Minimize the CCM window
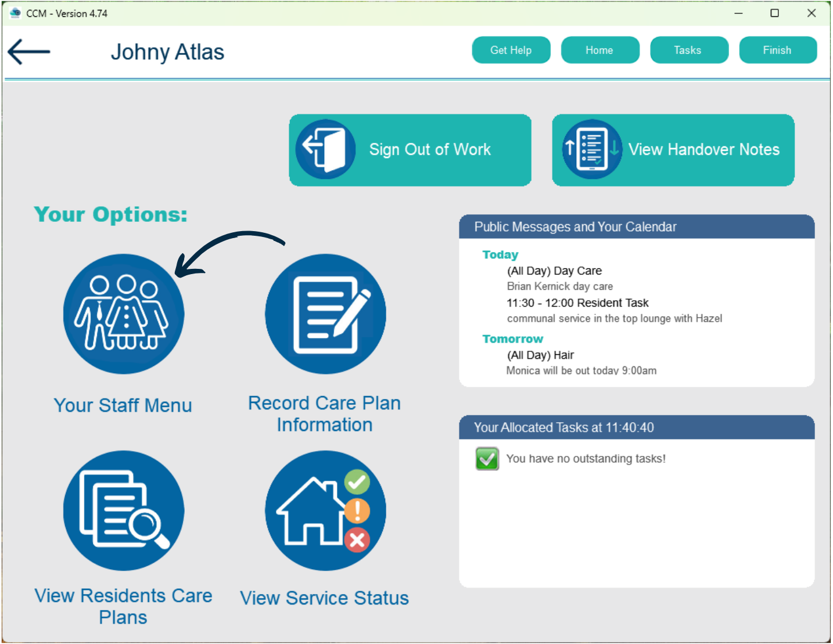 click(x=738, y=13)
